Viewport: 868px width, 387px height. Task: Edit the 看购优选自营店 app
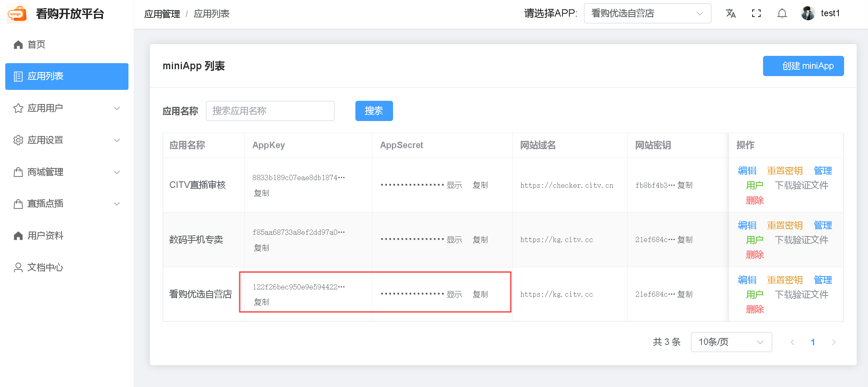pos(747,280)
